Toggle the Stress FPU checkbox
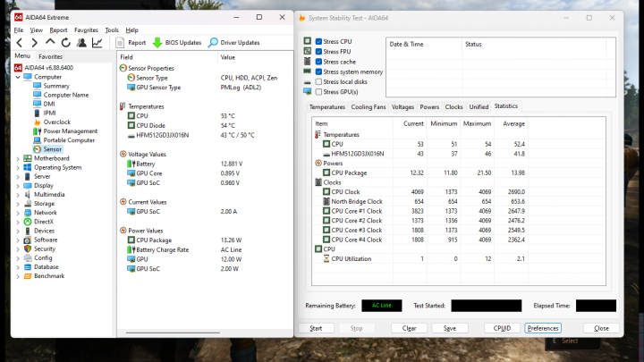Screen dimensions: 644x362 pos(318,51)
